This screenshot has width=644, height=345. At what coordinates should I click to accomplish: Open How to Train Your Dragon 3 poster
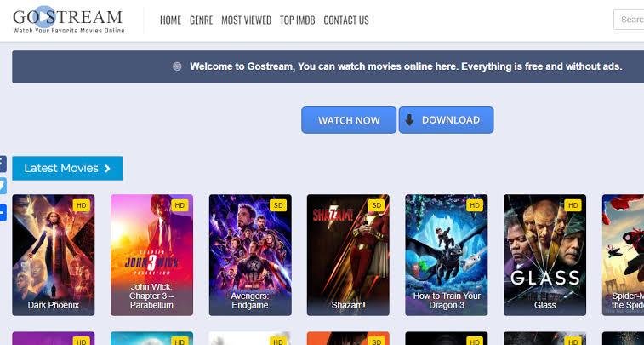click(x=447, y=255)
